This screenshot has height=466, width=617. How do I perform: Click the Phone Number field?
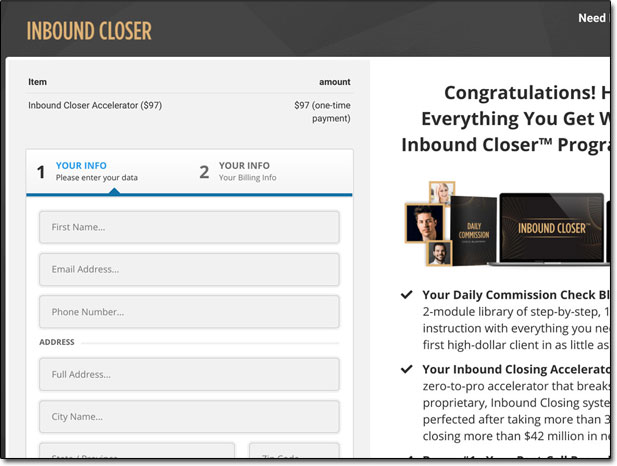click(189, 312)
